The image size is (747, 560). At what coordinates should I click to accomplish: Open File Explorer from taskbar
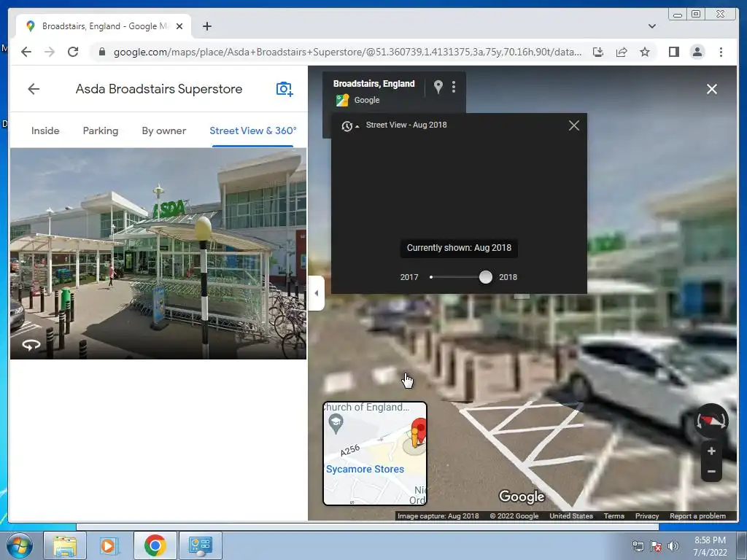point(65,545)
